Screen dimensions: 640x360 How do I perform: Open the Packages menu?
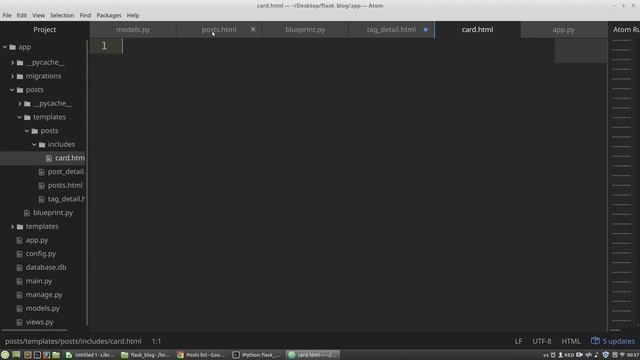coord(109,15)
